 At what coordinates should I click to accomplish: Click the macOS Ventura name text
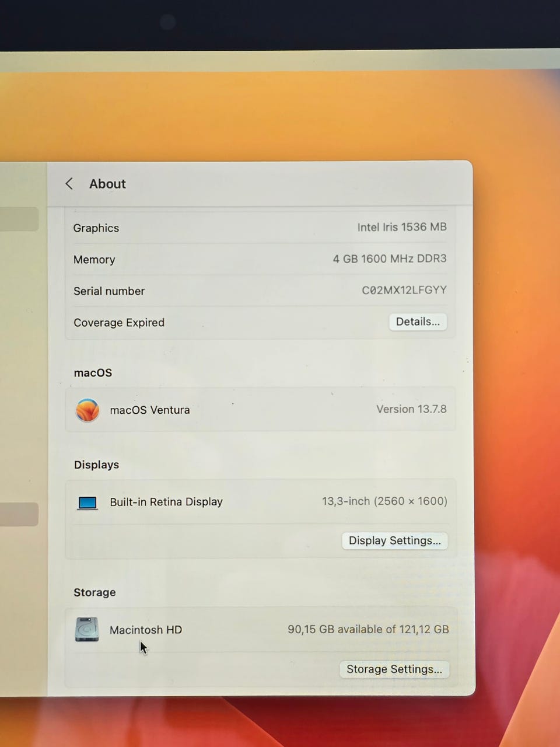point(150,410)
